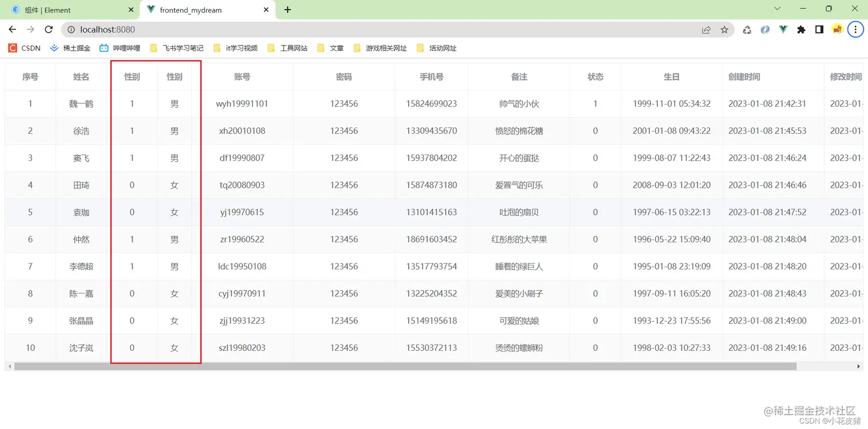Close the frontend_mydream tab

[266, 10]
